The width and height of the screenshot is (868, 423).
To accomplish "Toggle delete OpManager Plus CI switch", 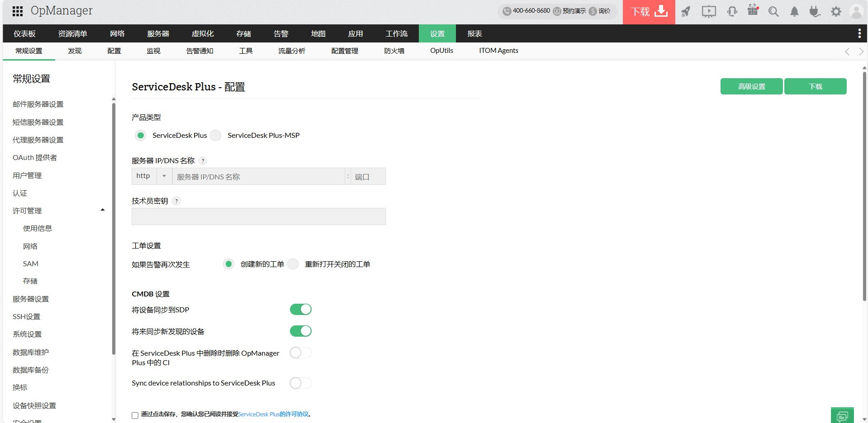I will pos(301,353).
